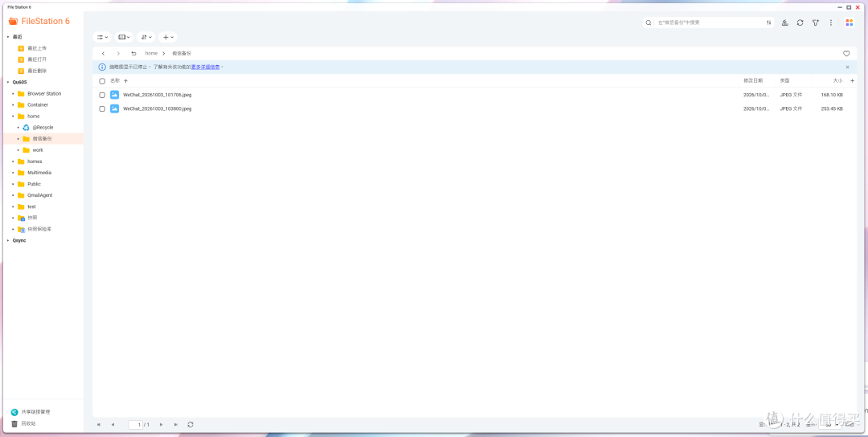
Task: Open advanced search options icon
Action: pos(769,22)
